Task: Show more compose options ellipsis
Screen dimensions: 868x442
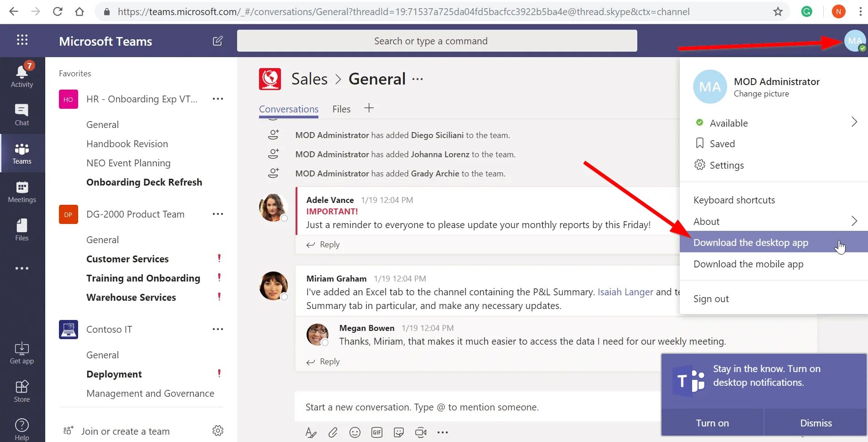Action: (x=443, y=432)
